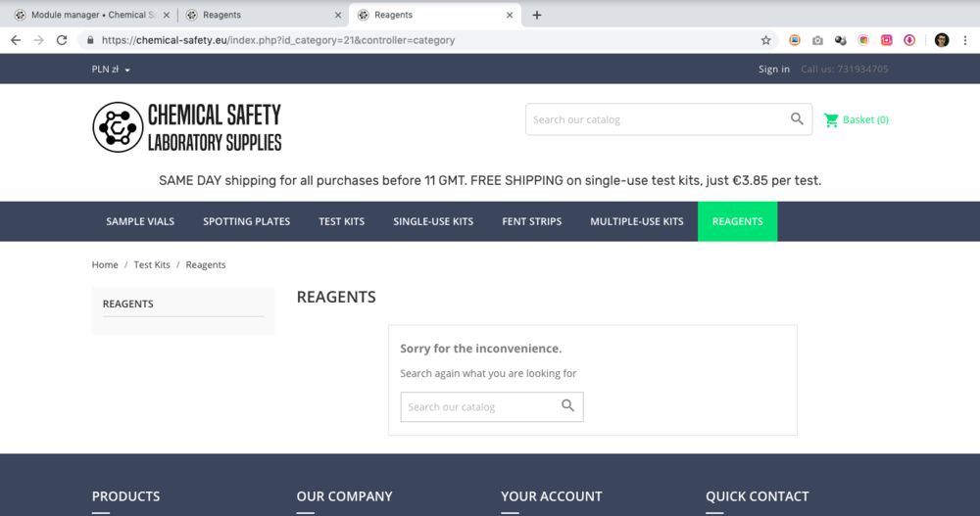
Task: Open the Sample Vials menu item
Action: point(140,221)
